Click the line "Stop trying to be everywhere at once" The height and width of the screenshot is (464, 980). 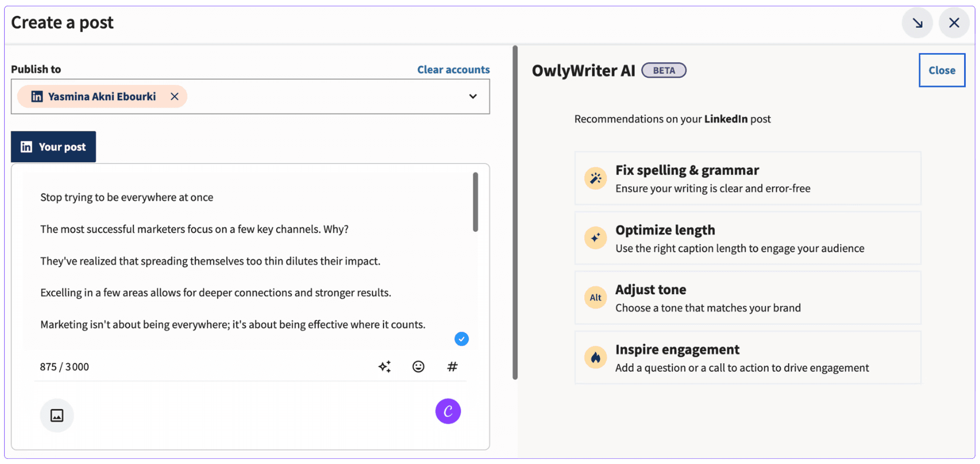[x=127, y=197]
